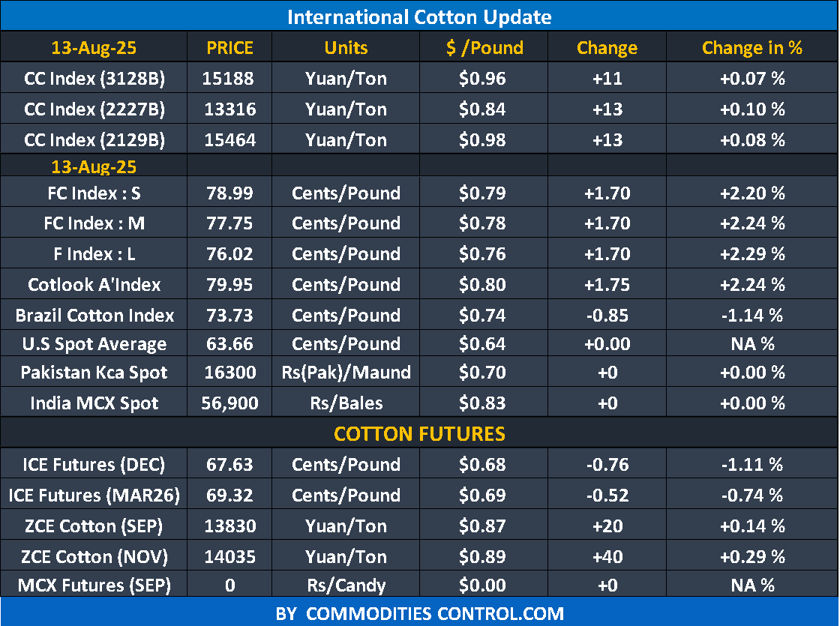This screenshot has height=626, width=840.
Task: Select the CC Index (2129B) row label
Action: pos(94,140)
